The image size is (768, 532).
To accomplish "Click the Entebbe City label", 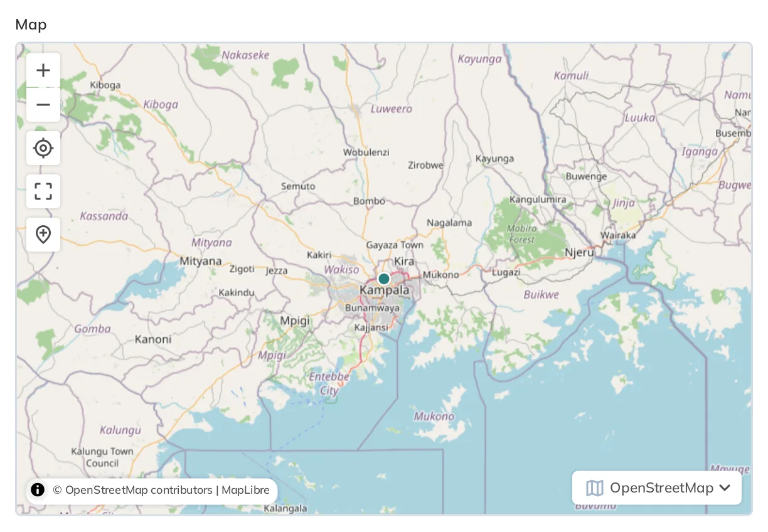I will [x=329, y=383].
